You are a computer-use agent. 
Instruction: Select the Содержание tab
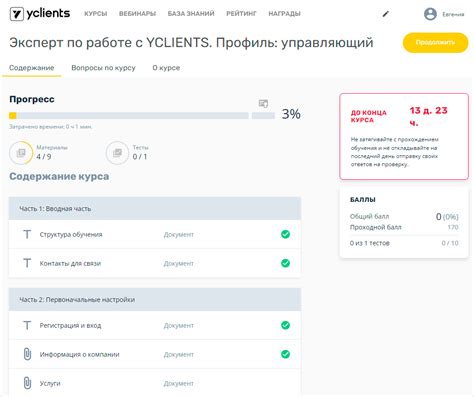tap(32, 68)
